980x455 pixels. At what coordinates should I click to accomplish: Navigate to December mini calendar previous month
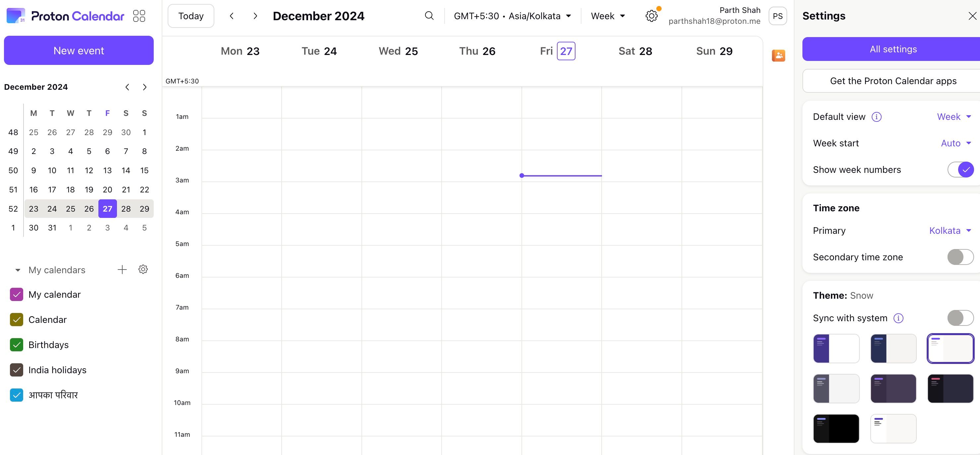(x=126, y=87)
